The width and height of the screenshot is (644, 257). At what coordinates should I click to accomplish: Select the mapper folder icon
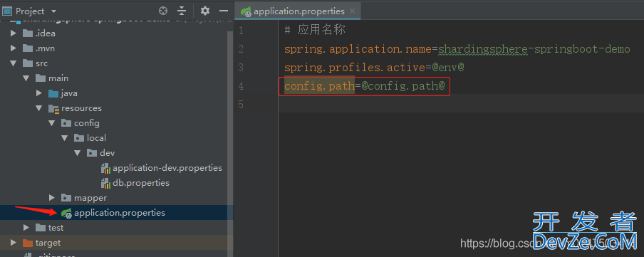click(66, 198)
